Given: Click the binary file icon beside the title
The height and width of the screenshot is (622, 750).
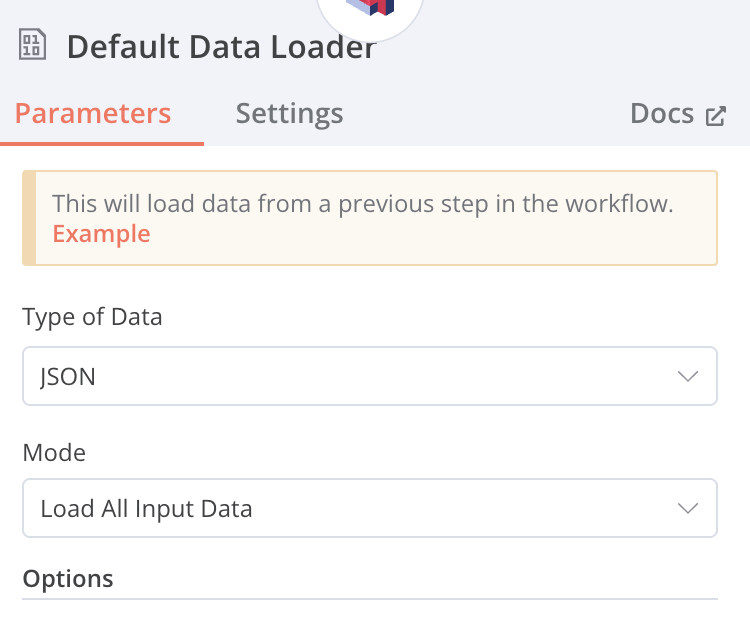Looking at the screenshot, I should pos(32,45).
